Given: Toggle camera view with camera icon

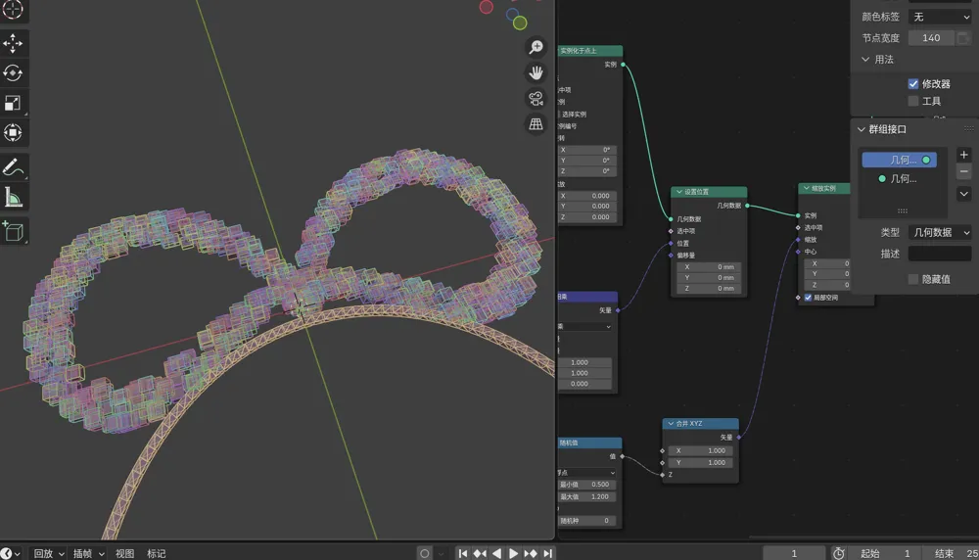Looking at the screenshot, I should point(536,99).
